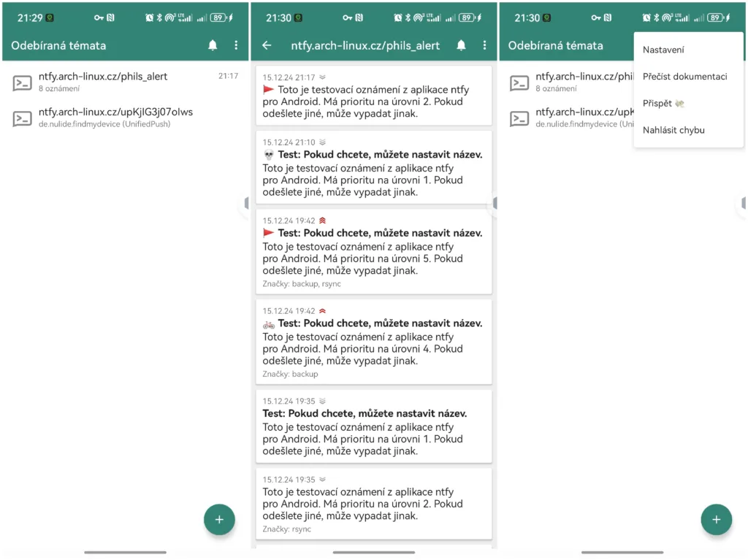Screen dimensions: 748x560
Task: Click the skull icon in the 21:10 notification
Action: (x=269, y=155)
